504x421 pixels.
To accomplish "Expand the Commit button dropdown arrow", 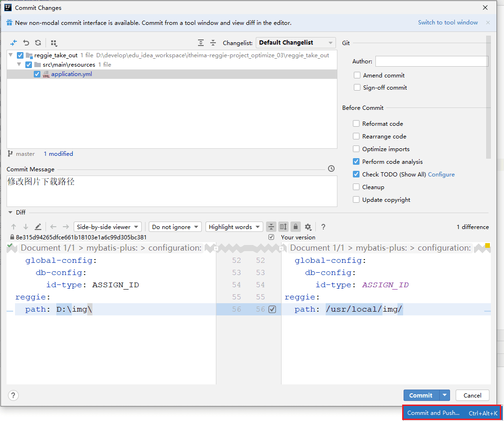I will coord(445,395).
